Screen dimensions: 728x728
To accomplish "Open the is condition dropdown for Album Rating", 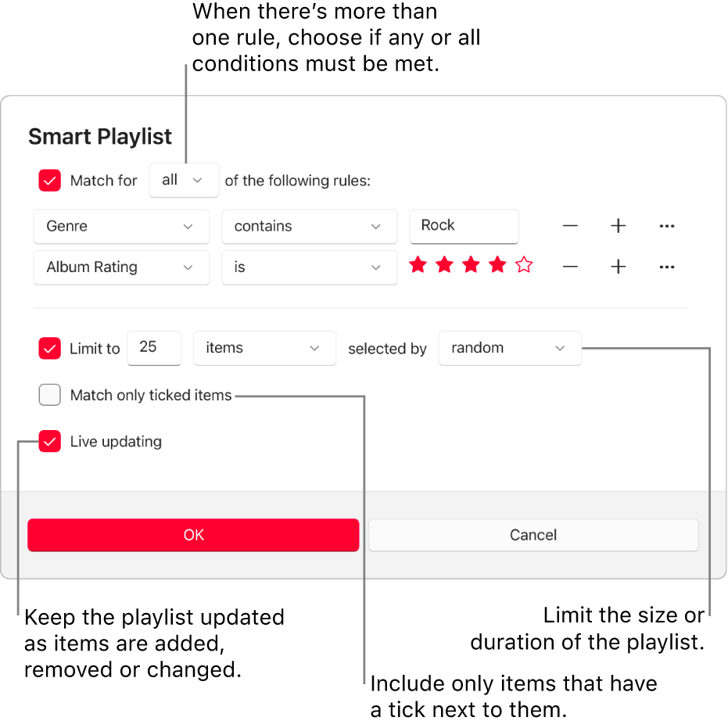I will point(309,267).
